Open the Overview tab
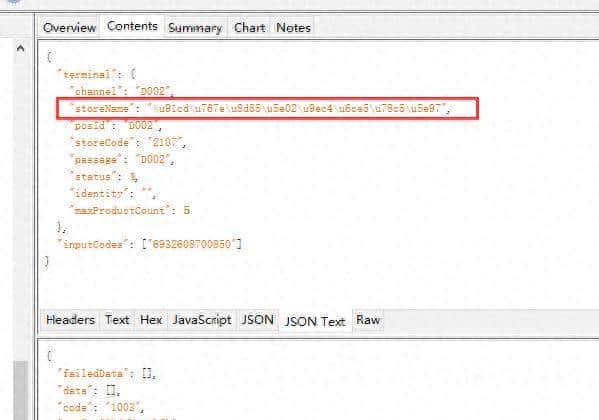The height and width of the screenshot is (420, 599). [x=69, y=28]
